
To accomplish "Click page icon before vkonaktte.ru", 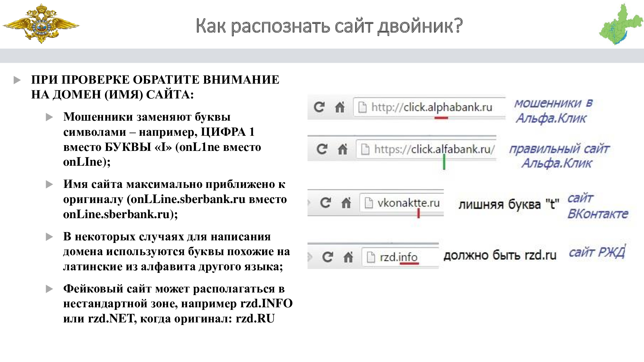I will coord(368,203).
